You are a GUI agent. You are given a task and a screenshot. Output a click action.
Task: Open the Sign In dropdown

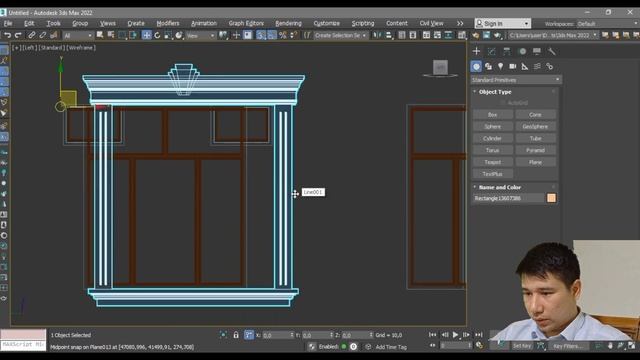tap(503, 23)
